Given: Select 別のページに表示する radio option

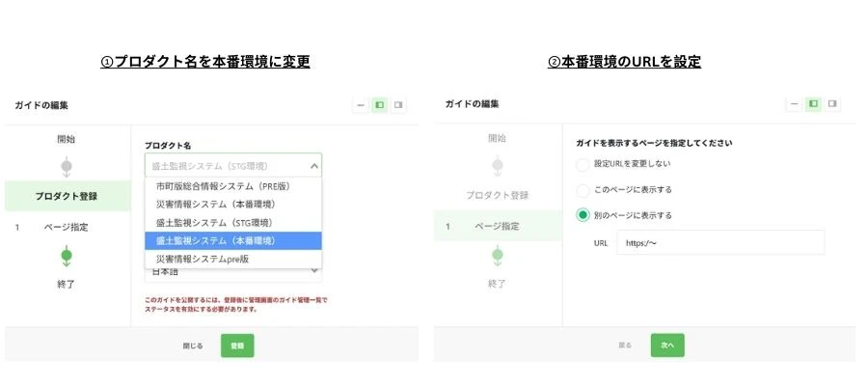Looking at the screenshot, I should tap(583, 215).
